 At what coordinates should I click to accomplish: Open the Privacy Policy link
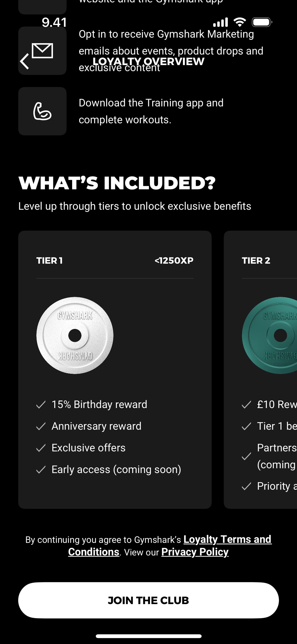click(x=195, y=552)
